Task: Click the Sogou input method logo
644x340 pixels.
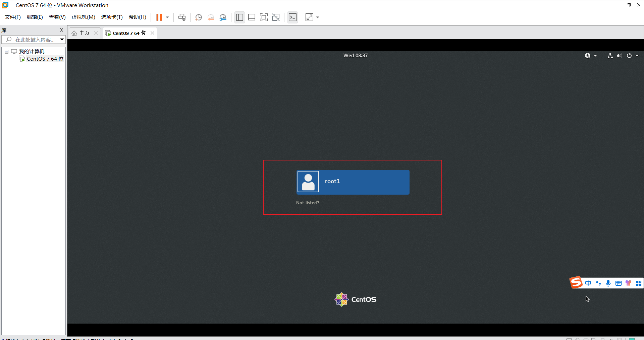Action: pos(576,282)
